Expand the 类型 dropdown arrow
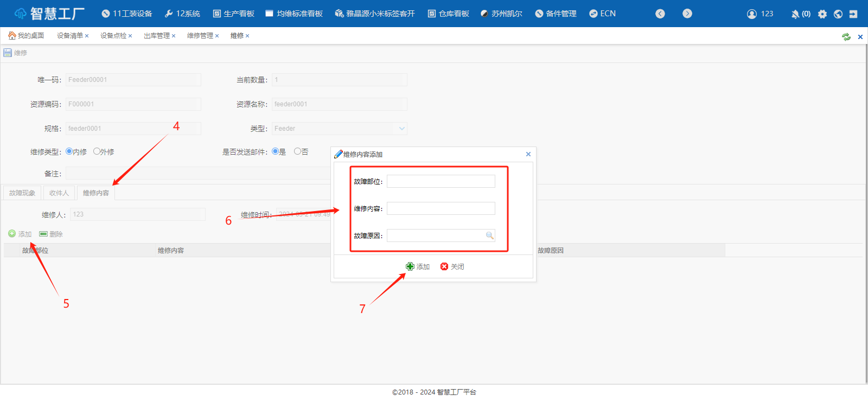 coord(401,129)
